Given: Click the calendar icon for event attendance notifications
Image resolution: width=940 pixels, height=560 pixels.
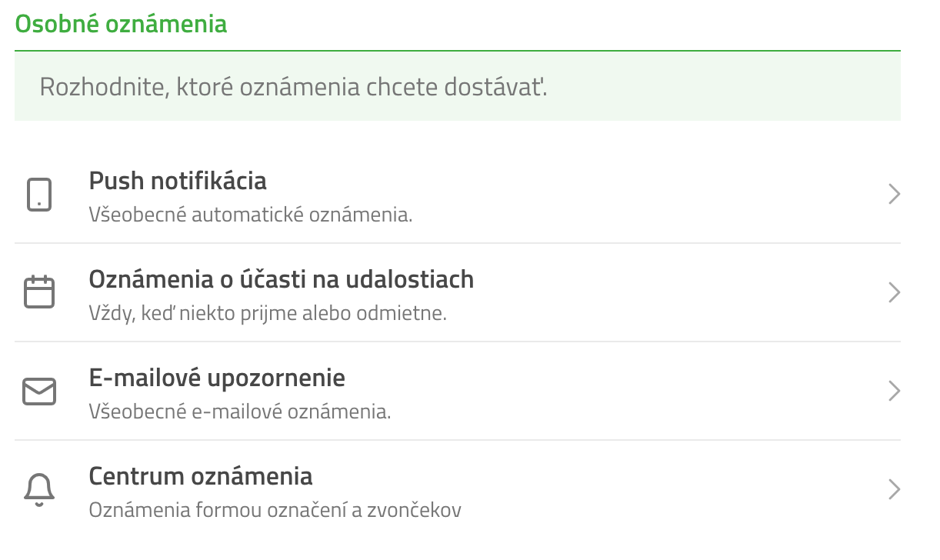Looking at the screenshot, I should pyautogui.click(x=39, y=292).
